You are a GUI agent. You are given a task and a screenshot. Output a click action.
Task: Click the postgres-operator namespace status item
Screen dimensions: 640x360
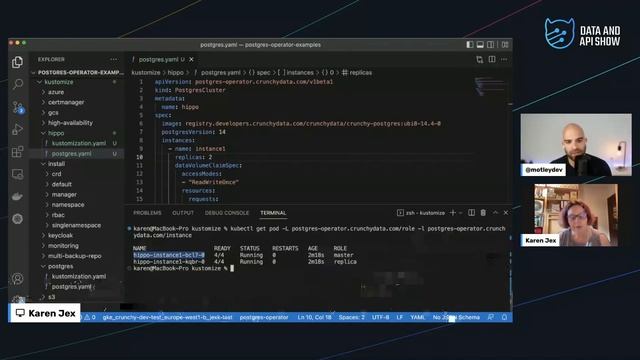pyautogui.click(x=264, y=317)
